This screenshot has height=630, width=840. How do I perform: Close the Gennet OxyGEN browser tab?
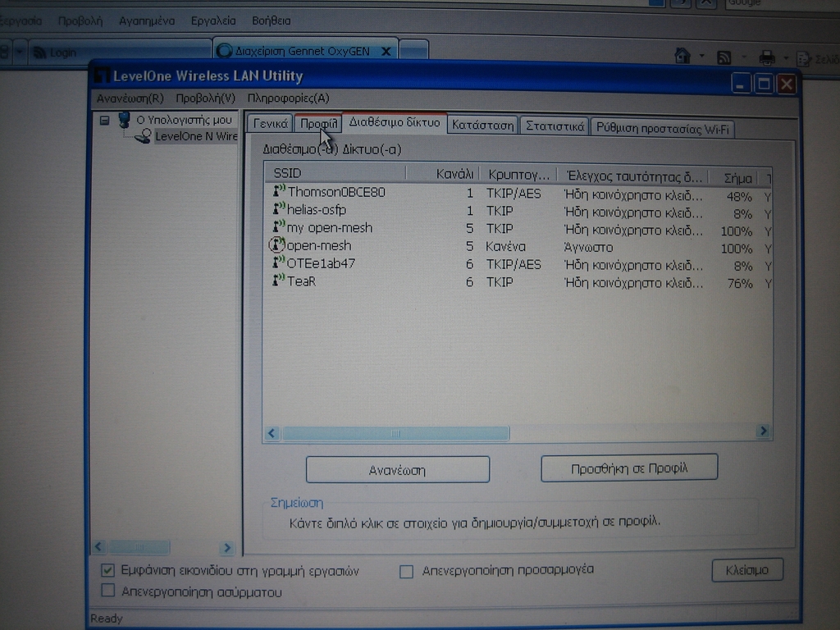(386, 52)
